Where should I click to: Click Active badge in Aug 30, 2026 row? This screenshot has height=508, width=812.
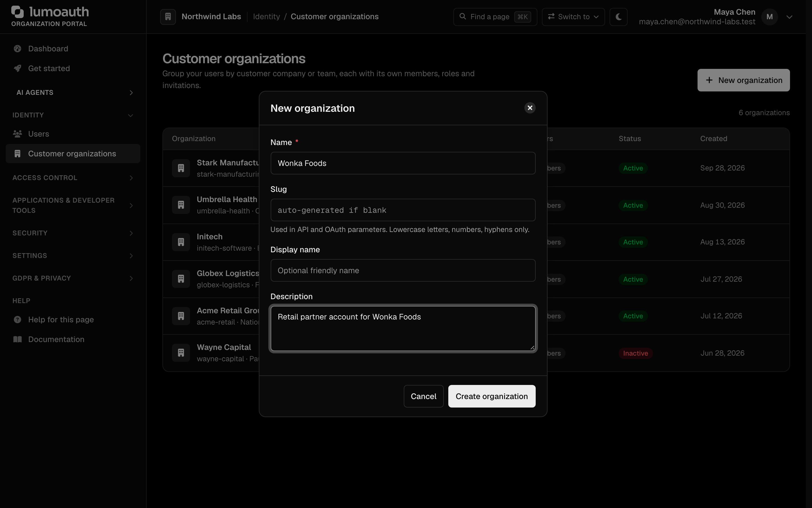633,205
